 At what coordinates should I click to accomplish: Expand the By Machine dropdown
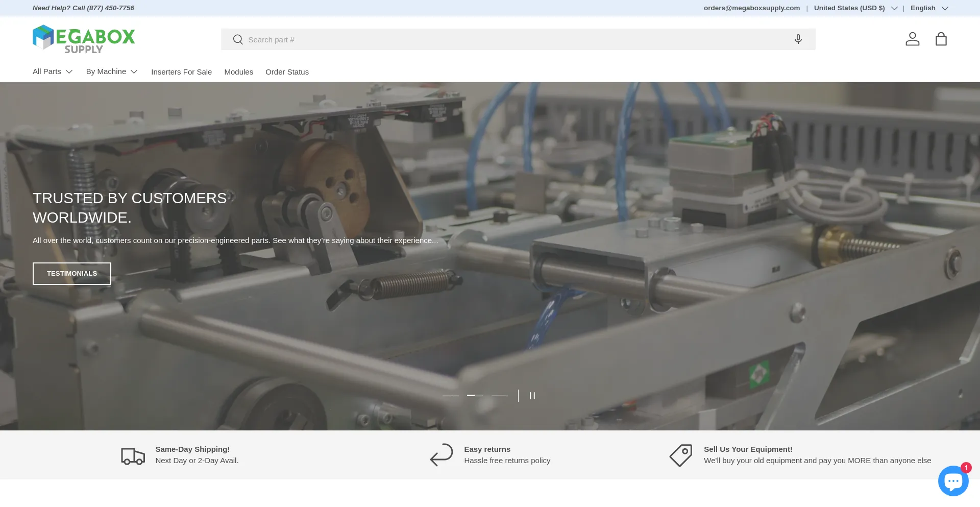[112, 72]
